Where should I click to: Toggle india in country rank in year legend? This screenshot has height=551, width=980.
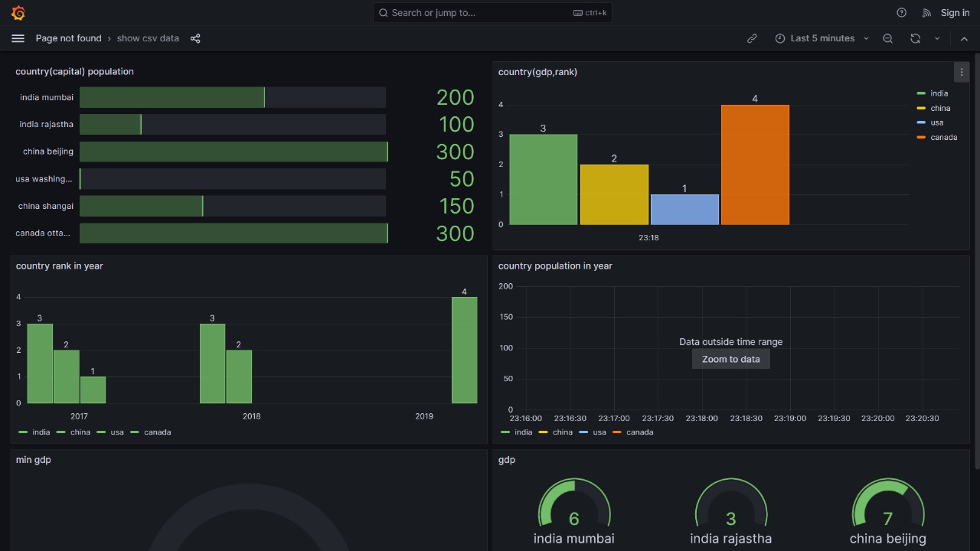[x=41, y=432]
